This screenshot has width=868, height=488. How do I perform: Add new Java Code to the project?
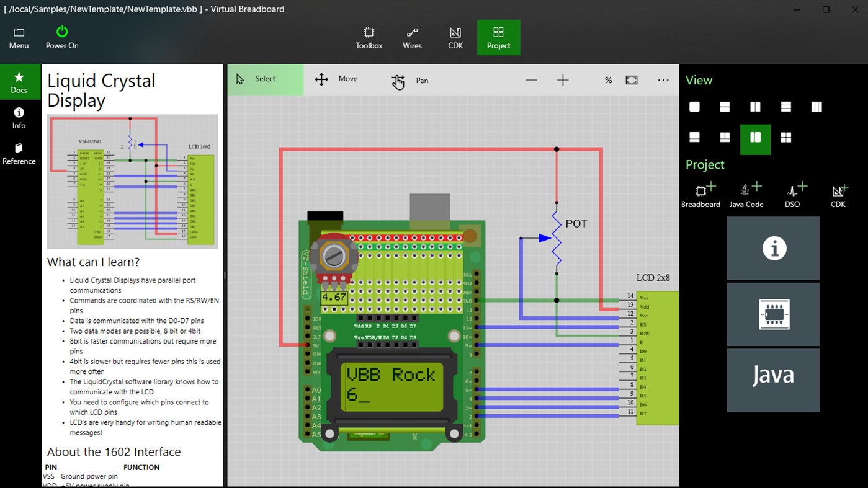click(746, 194)
